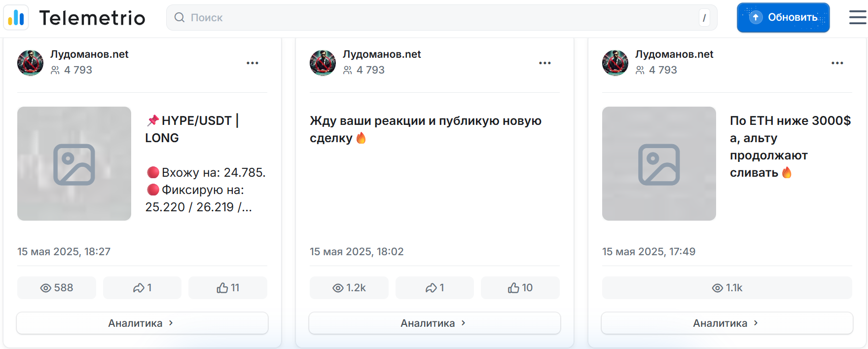Viewport: 868px width, 349px height.
Task: Open image thumbnail of HYPE/USDT post
Action: (x=74, y=163)
